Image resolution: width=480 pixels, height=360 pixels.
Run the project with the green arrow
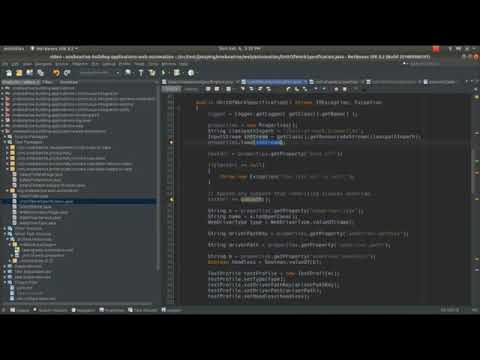click(164, 73)
